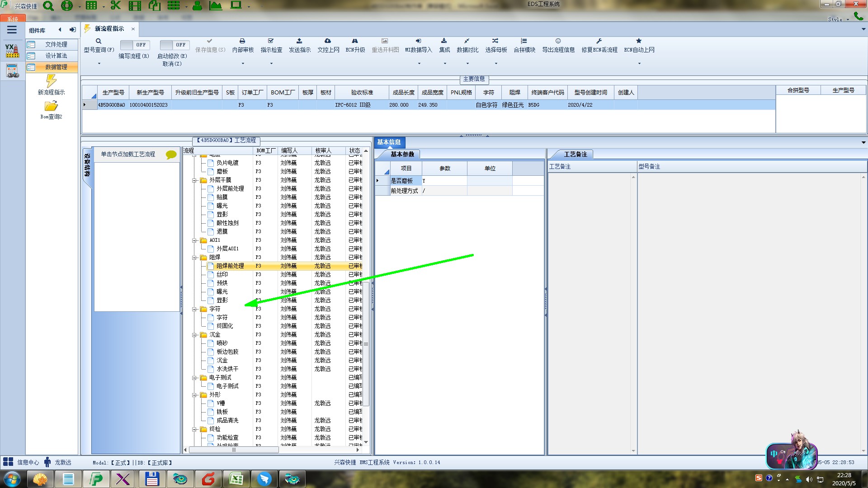The width and height of the screenshot is (868, 488).
Task: Click the 型号查询 search icon
Action: 99,41
